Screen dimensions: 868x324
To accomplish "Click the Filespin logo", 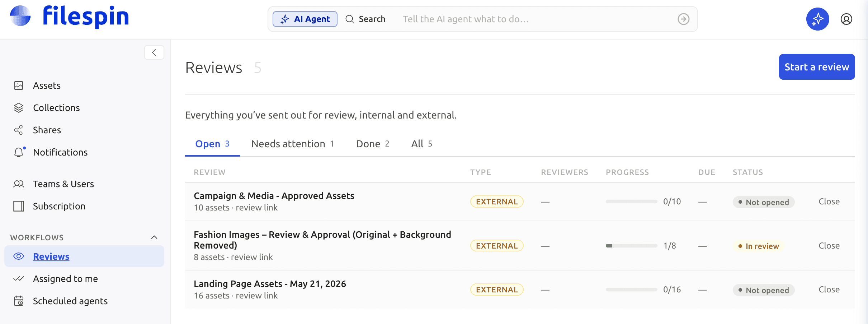I will pyautogui.click(x=69, y=17).
